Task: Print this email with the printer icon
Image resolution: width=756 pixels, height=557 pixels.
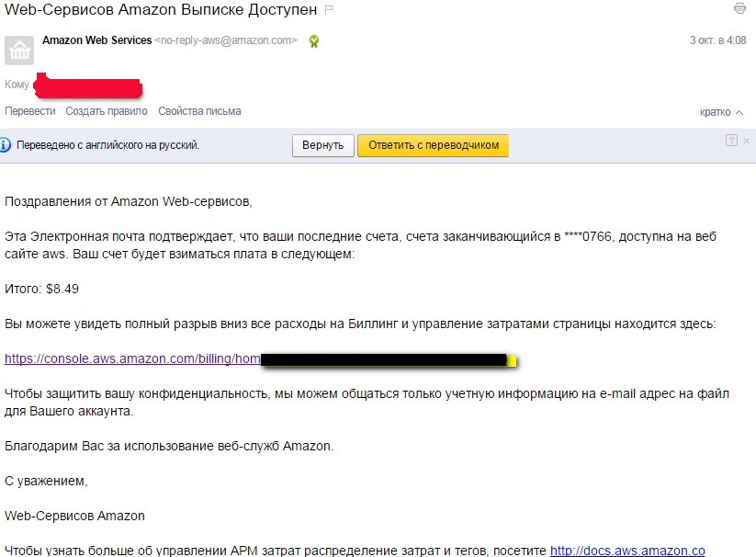Action: [739, 9]
